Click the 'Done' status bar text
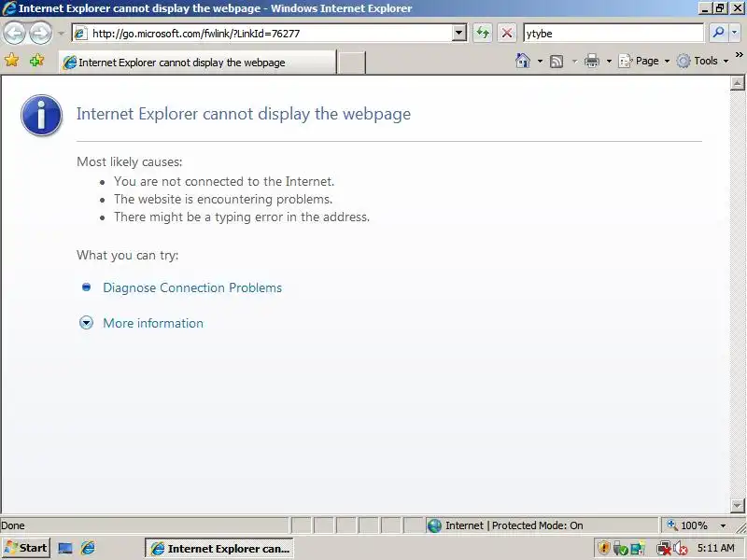This screenshot has height=560, width=747. (x=13, y=525)
